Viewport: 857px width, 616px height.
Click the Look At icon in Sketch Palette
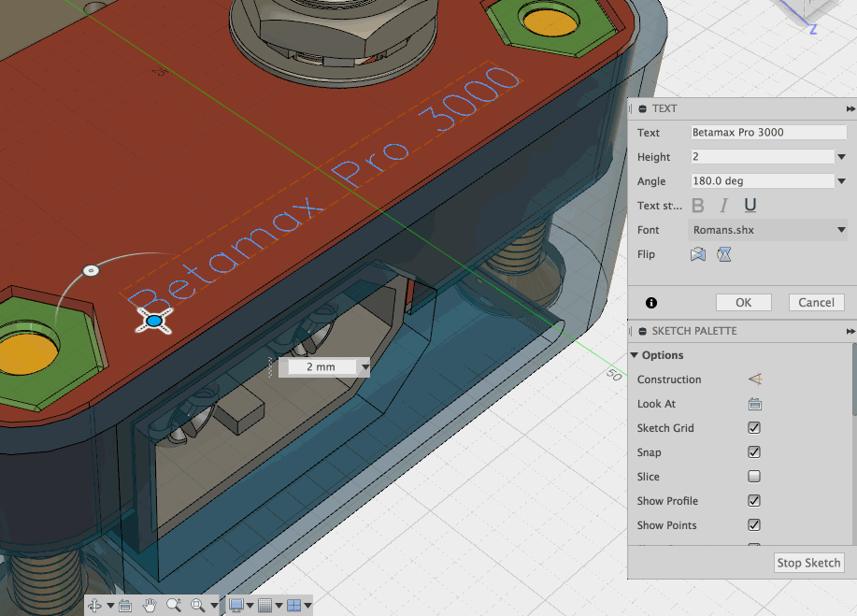coord(754,404)
